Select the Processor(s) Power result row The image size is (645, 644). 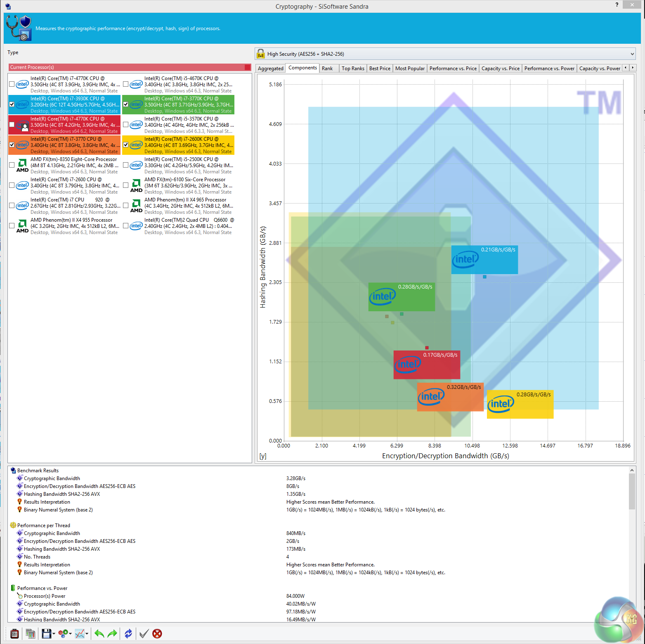(45, 596)
